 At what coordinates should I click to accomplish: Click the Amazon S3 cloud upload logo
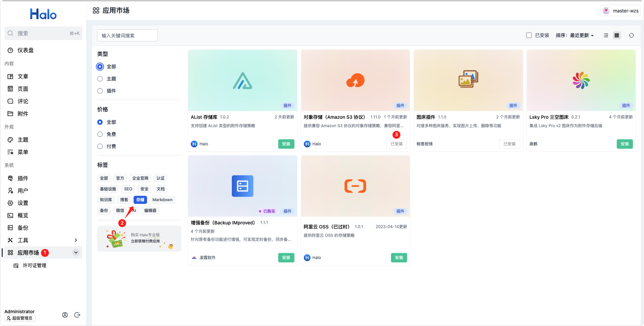(355, 81)
